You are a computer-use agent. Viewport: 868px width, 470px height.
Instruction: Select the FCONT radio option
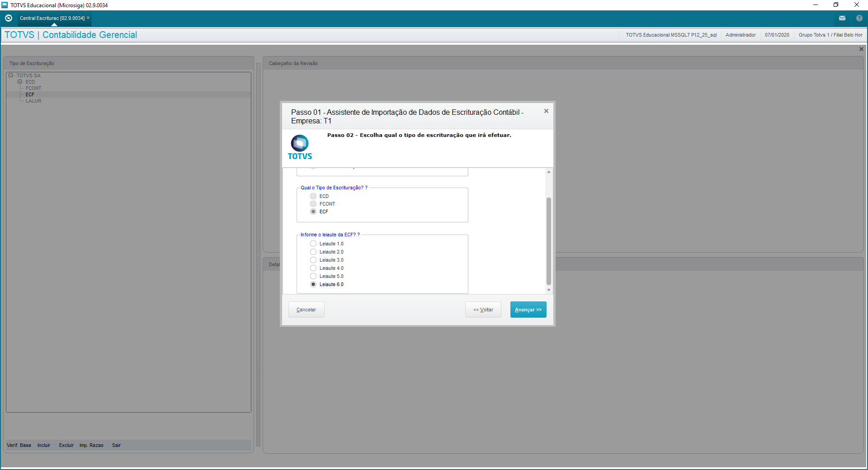tap(313, 204)
